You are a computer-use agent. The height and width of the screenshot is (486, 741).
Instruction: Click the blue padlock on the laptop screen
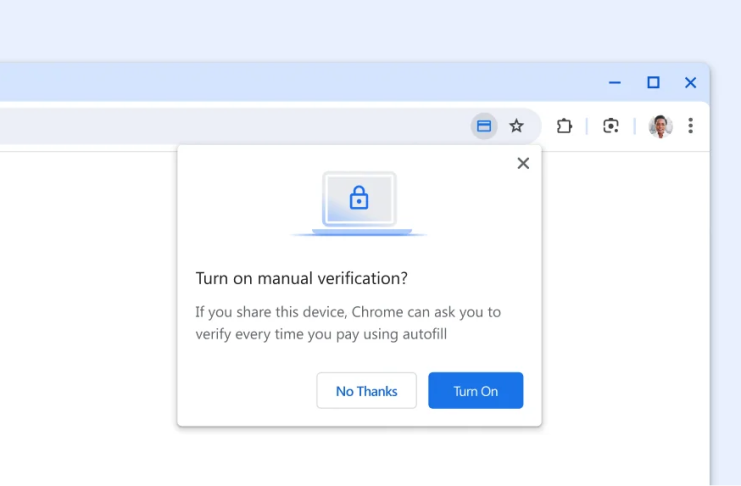[359, 199]
